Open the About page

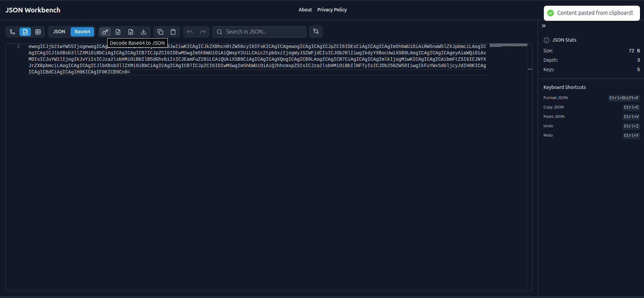[x=305, y=10]
